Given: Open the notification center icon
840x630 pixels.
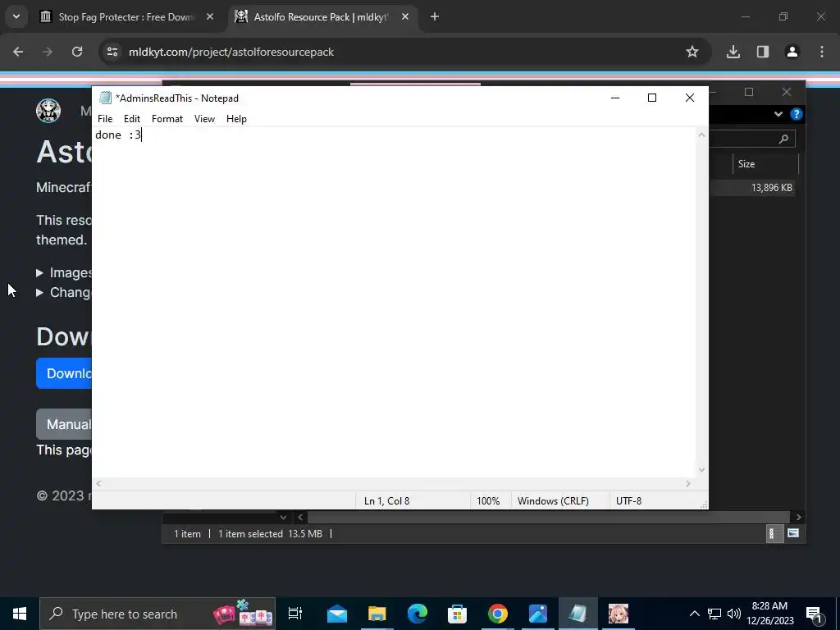Looking at the screenshot, I should (x=815, y=614).
